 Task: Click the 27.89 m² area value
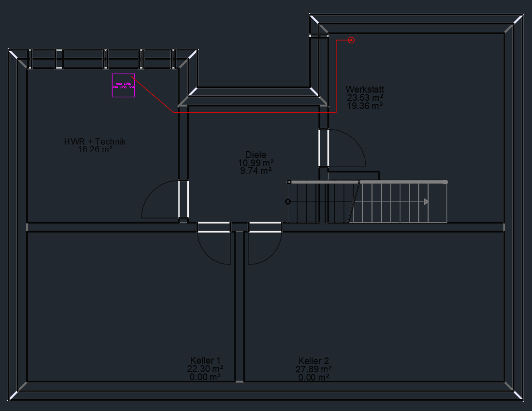(x=314, y=369)
